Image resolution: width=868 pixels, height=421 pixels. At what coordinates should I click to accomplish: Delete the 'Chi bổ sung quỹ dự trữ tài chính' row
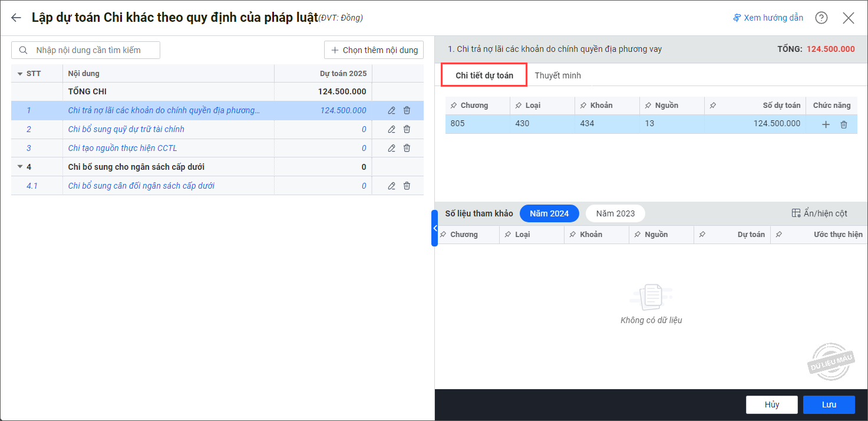(x=407, y=129)
